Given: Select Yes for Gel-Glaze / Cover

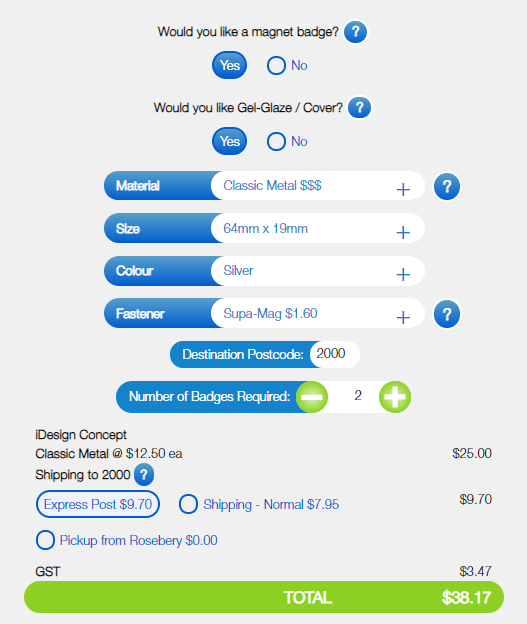Looking at the screenshot, I should pyautogui.click(x=229, y=141).
